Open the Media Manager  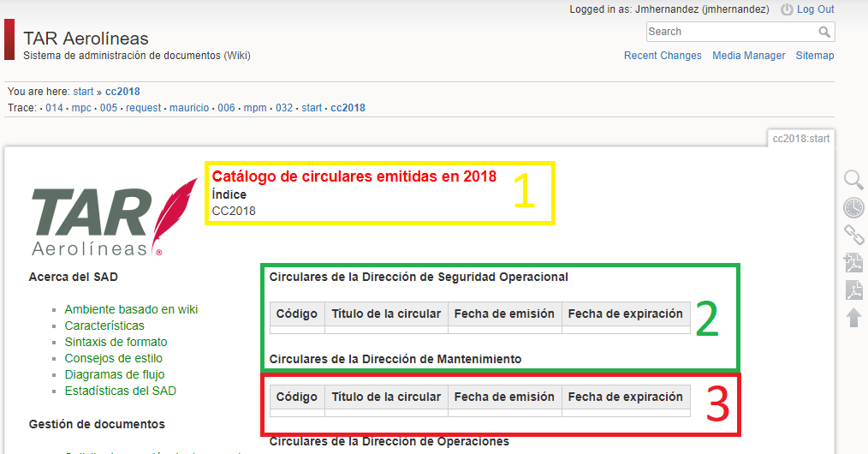coord(748,56)
